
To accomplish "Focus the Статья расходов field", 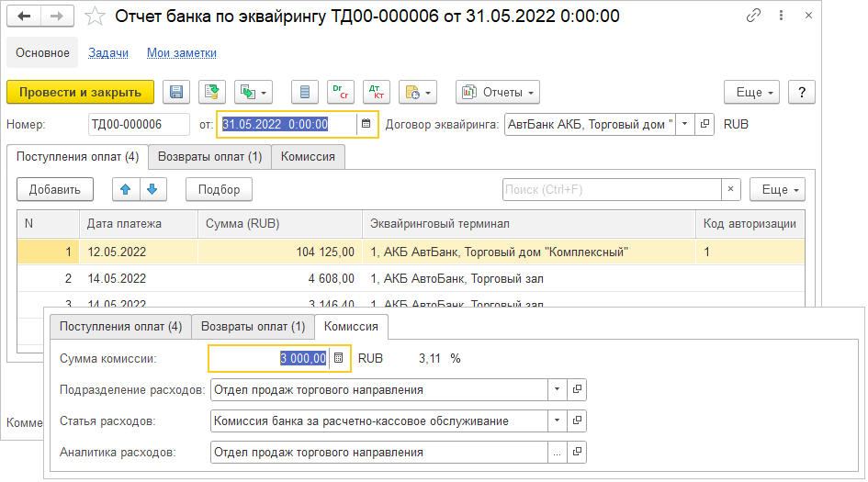I will [379, 420].
